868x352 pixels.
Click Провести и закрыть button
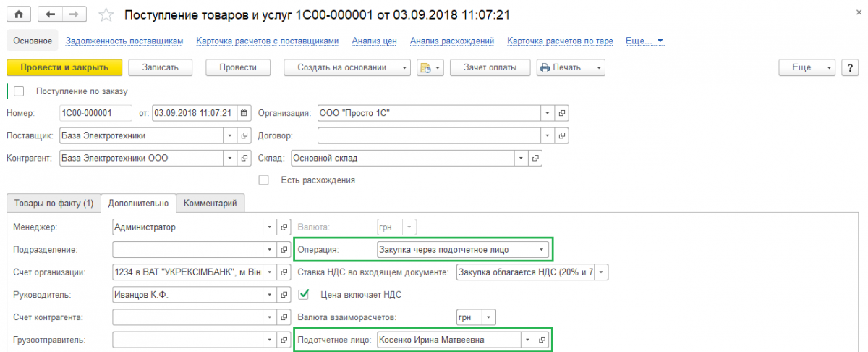[x=64, y=67]
